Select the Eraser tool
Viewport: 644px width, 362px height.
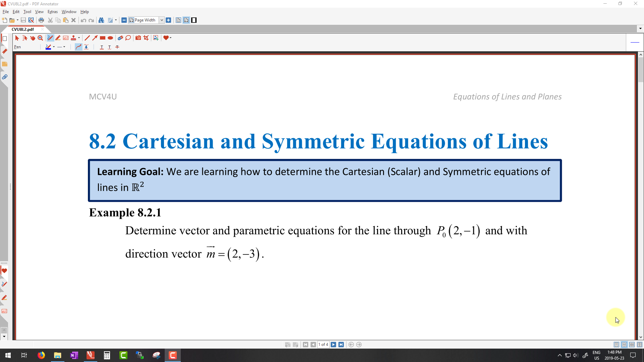coord(120,38)
